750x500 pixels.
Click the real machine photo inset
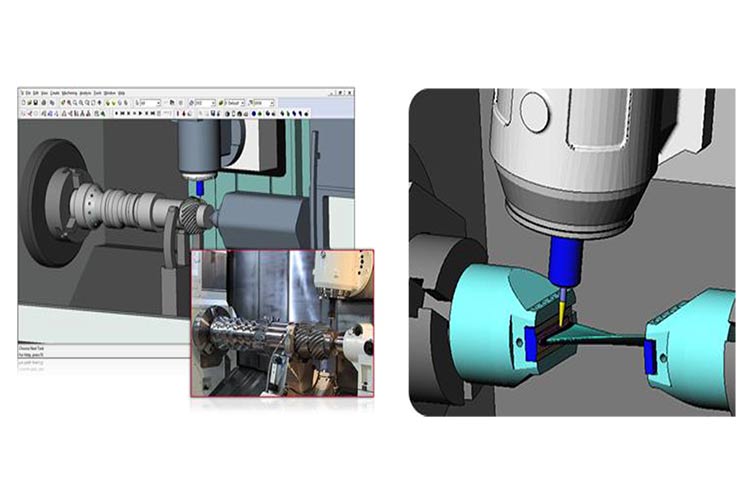(x=282, y=323)
